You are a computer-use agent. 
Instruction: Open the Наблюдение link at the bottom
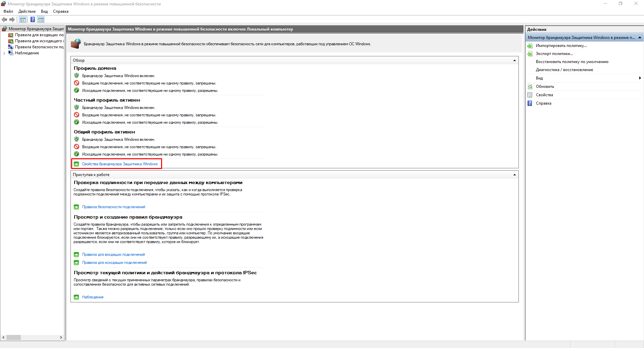[x=93, y=297]
